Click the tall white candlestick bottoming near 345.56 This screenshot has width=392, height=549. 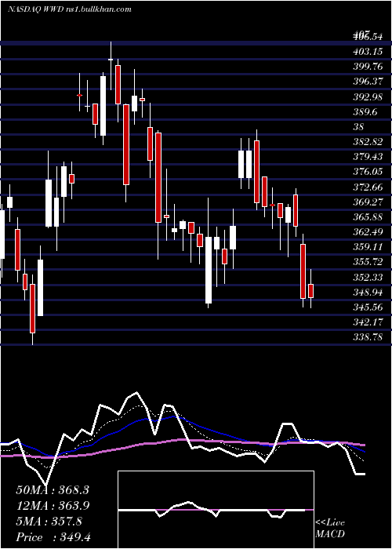[209, 270]
